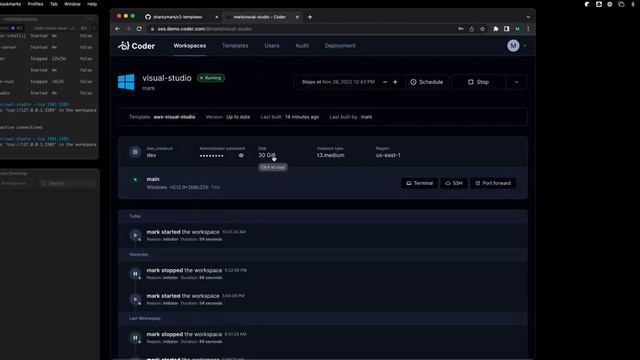
Task: Click the Coder logo
Action: pos(136,46)
